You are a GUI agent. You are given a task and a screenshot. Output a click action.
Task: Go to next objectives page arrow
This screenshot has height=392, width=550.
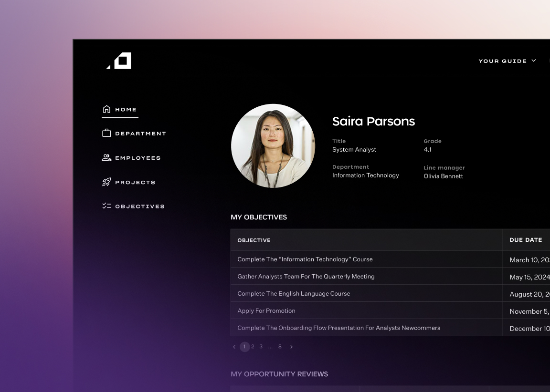[x=291, y=347]
